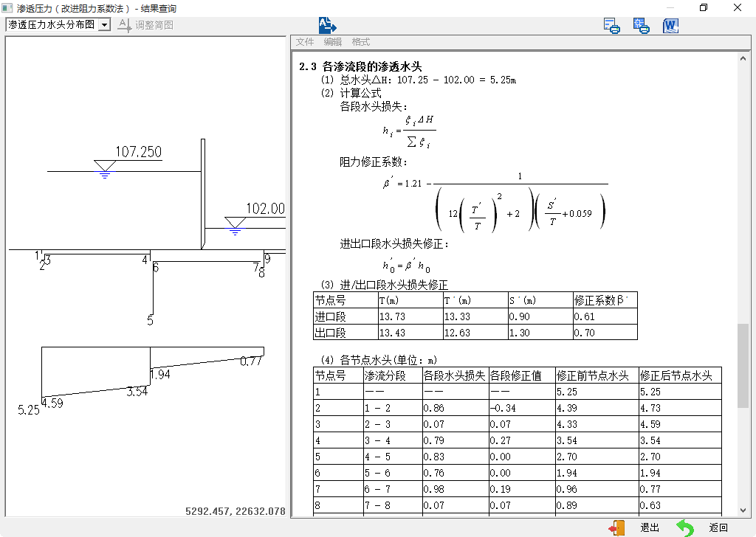
Task: Close the 结果查询 window
Action: click(x=738, y=7)
